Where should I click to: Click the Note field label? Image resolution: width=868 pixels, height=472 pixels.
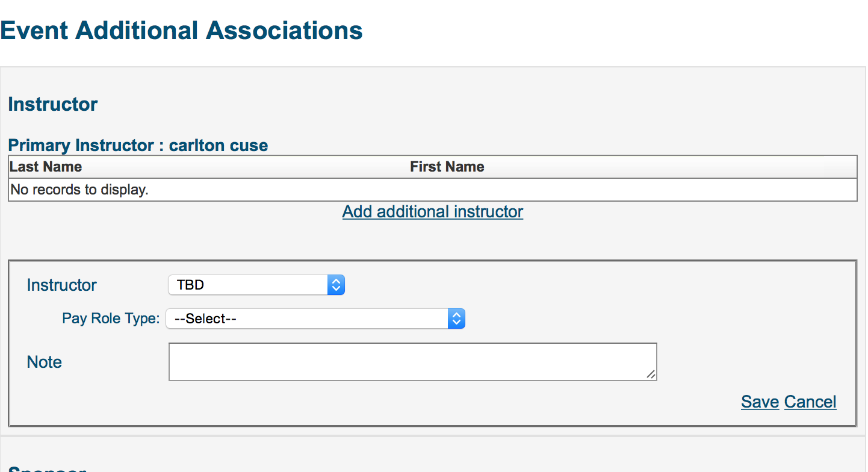pos(45,362)
